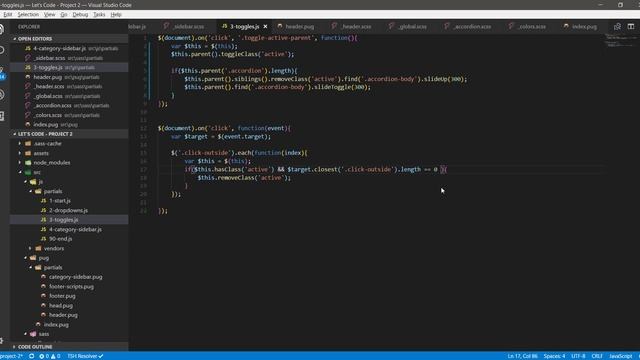Change line ending CRLF setting

coord(597,356)
